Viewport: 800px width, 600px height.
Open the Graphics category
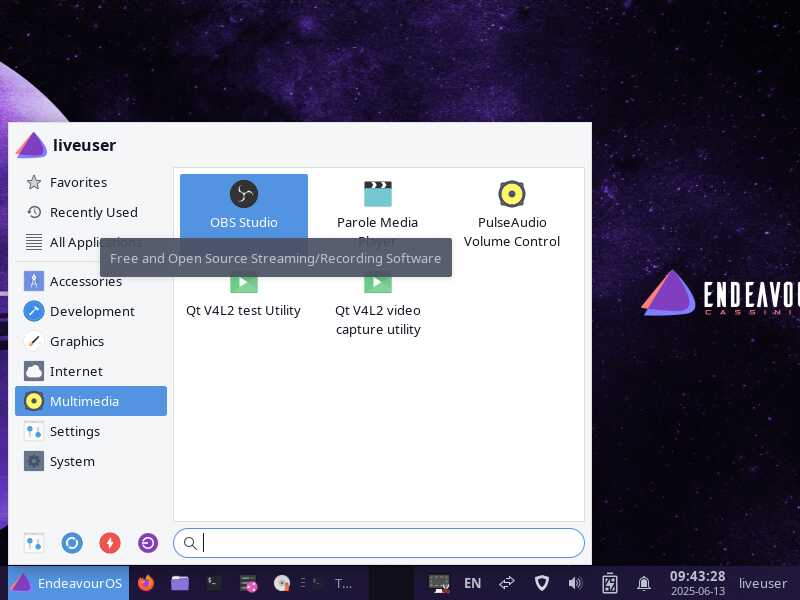click(x=91, y=341)
